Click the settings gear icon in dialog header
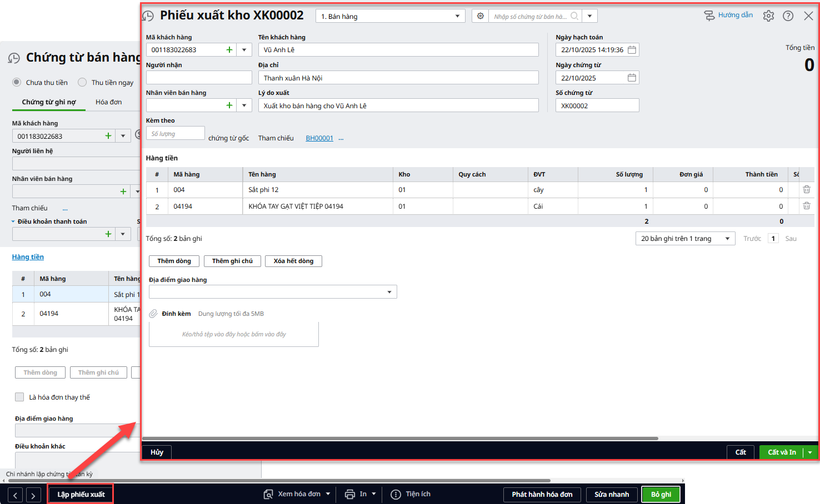This screenshot has width=820, height=504. (768, 16)
